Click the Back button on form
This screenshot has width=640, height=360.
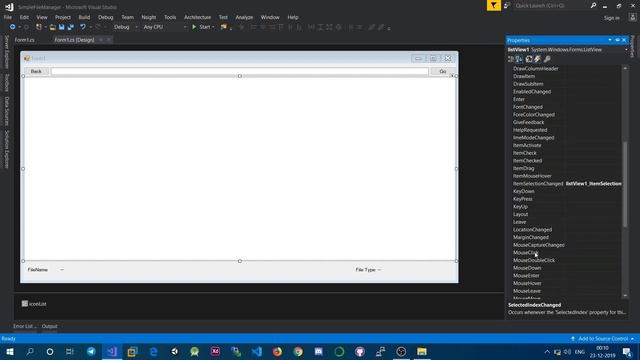(x=36, y=71)
